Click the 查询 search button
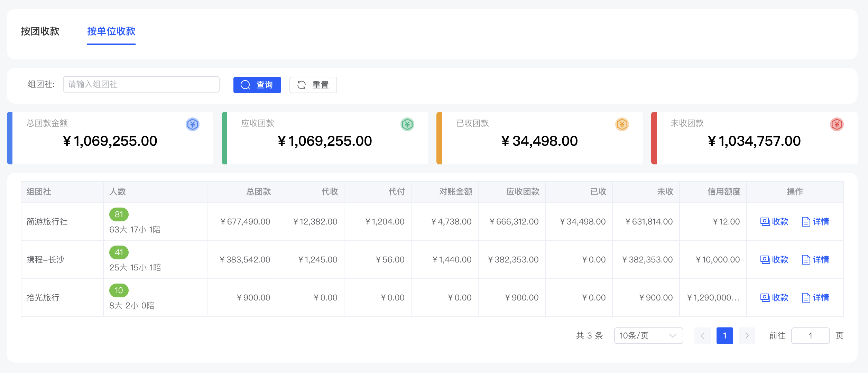This screenshot has width=868, height=373. 257,85
